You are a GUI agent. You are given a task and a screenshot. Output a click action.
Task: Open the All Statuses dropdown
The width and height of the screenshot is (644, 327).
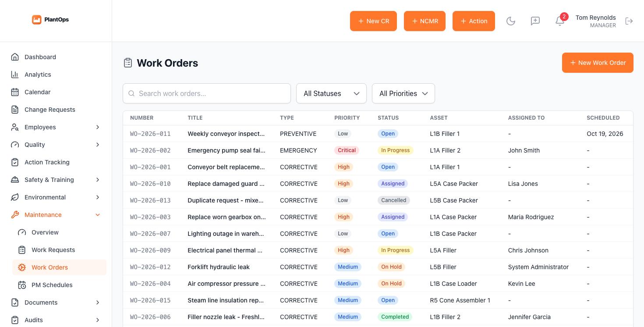(x=331, y=93)
